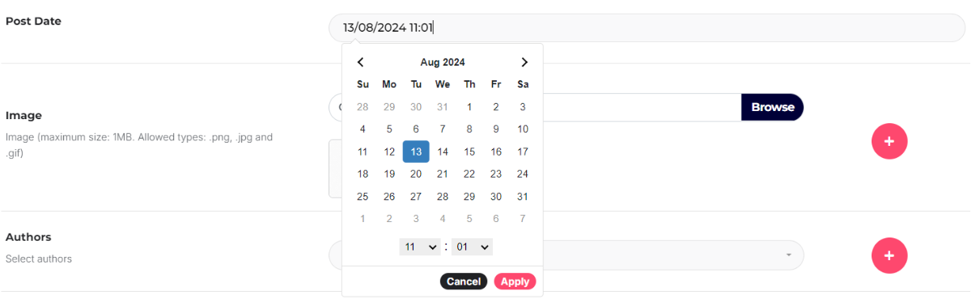This screenshot has height=308, width=980.
Task: Pick August 31 in the calendar
Action: click(523, 196)
